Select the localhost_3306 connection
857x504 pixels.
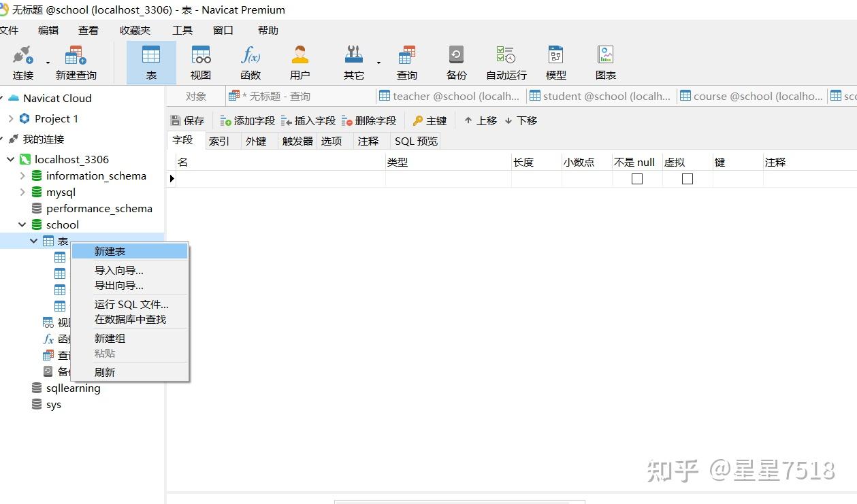(x=71, y=159)
